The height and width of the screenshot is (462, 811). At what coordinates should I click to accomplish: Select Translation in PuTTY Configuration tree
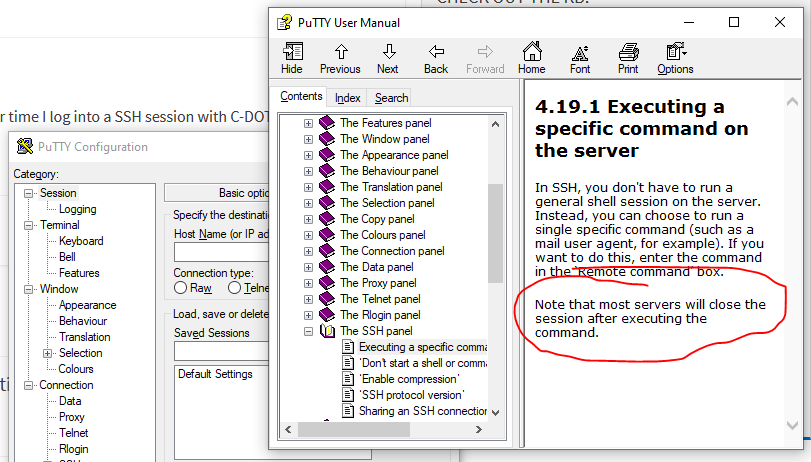pyautogui.click(x=84, y=337)
